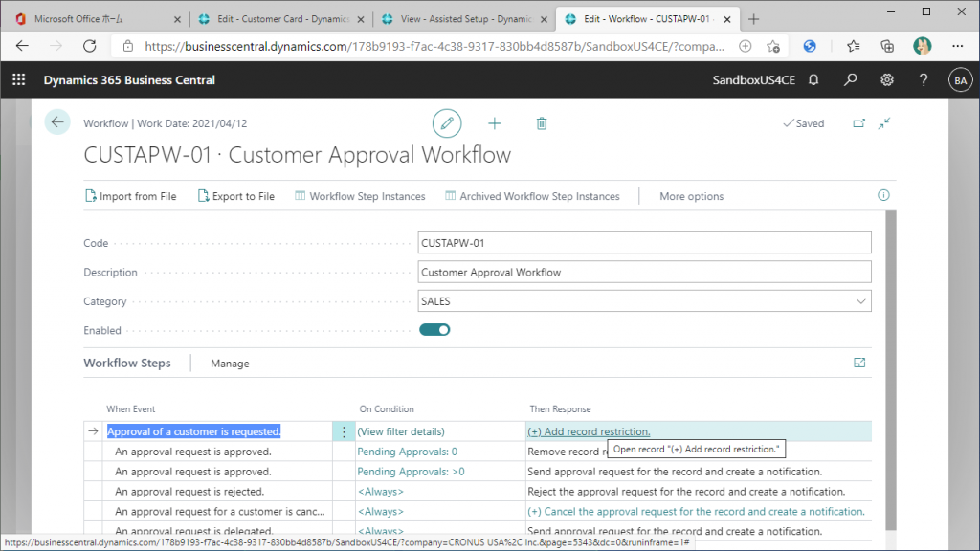This screenshot has width=980, height=551.
Task: Click Import from File
Action: [x=130, y=196]
